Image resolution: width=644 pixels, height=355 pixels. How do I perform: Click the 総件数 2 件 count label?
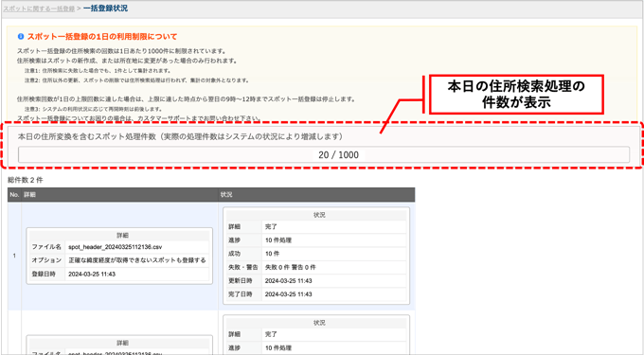click(x=26, y=180)
